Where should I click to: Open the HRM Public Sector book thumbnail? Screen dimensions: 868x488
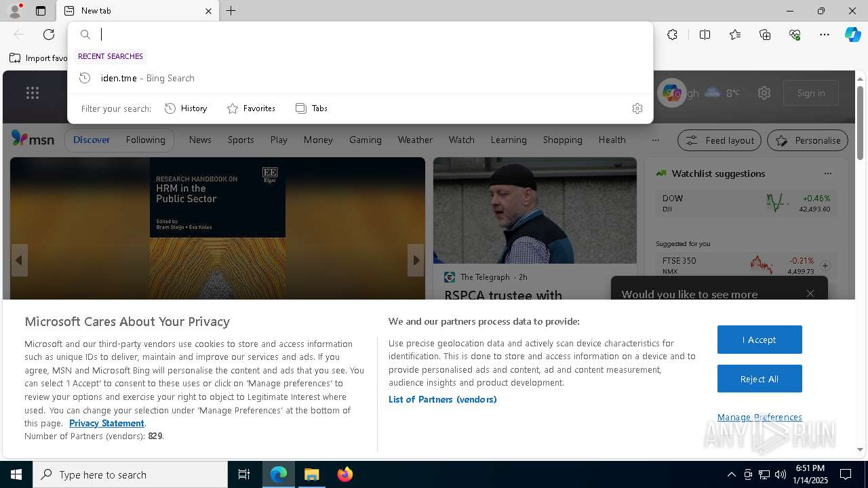click(218, 228)
